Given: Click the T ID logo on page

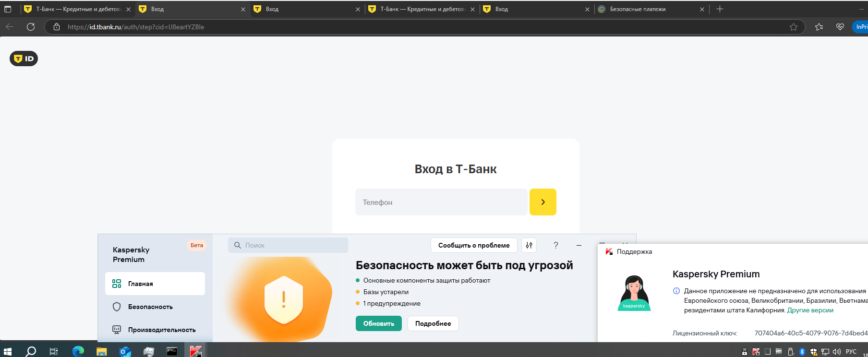Looking at the screenshot, I should point(24,59).
